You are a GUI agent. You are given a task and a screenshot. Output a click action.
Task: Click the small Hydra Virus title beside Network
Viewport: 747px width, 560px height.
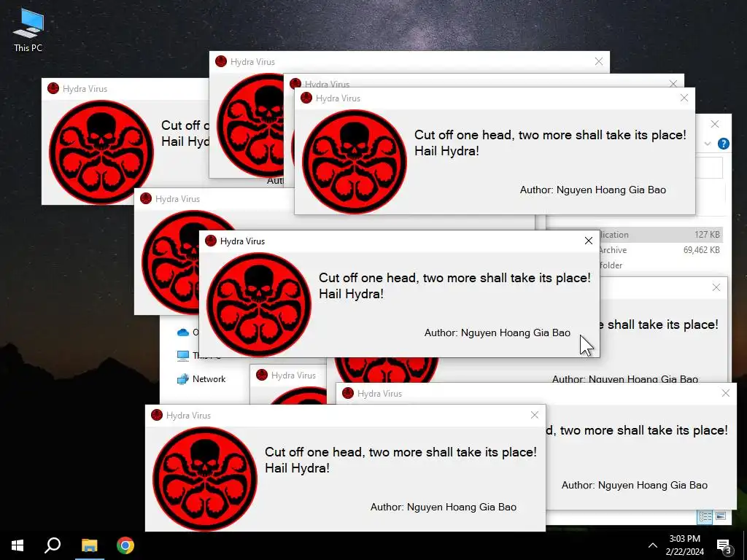point(293,376)
